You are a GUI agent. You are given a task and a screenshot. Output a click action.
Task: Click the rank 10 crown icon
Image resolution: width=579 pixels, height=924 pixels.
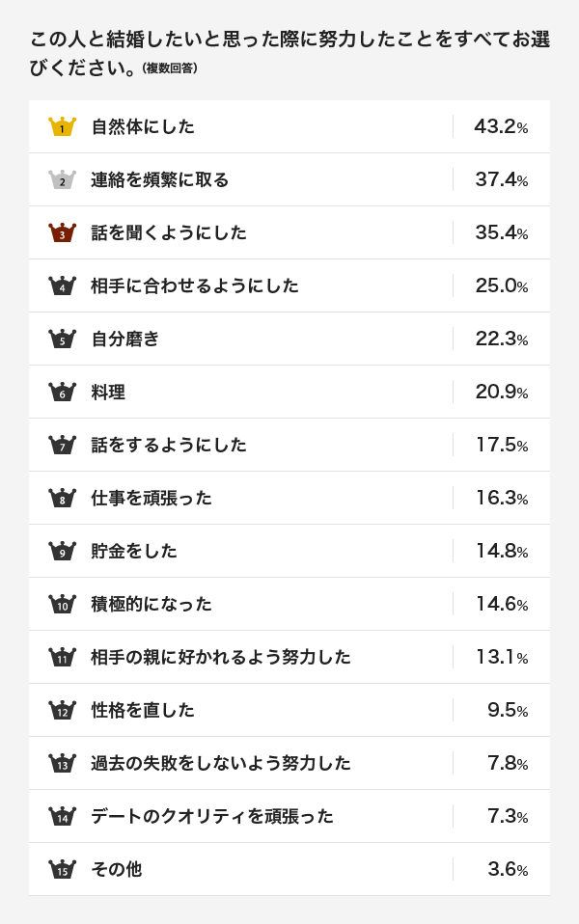tap(63, 604)
